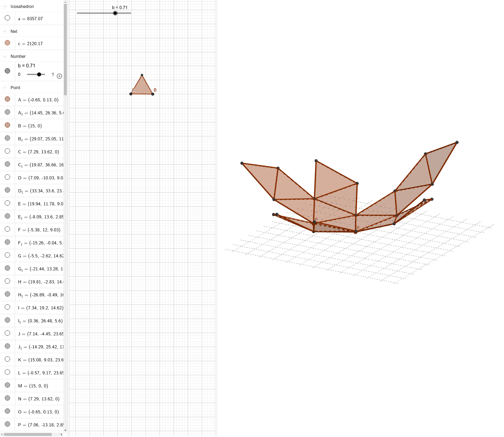Toggle visibility of the net object c

[7, 42]
